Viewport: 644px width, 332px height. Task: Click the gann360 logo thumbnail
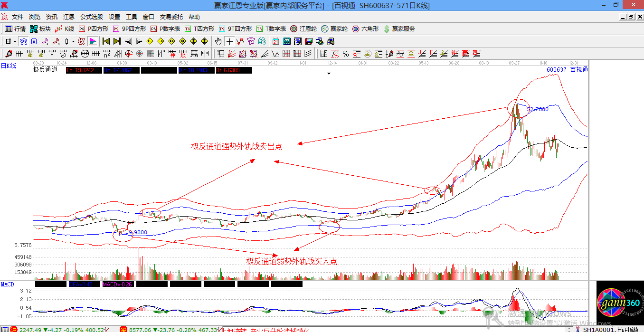[617, 304]
